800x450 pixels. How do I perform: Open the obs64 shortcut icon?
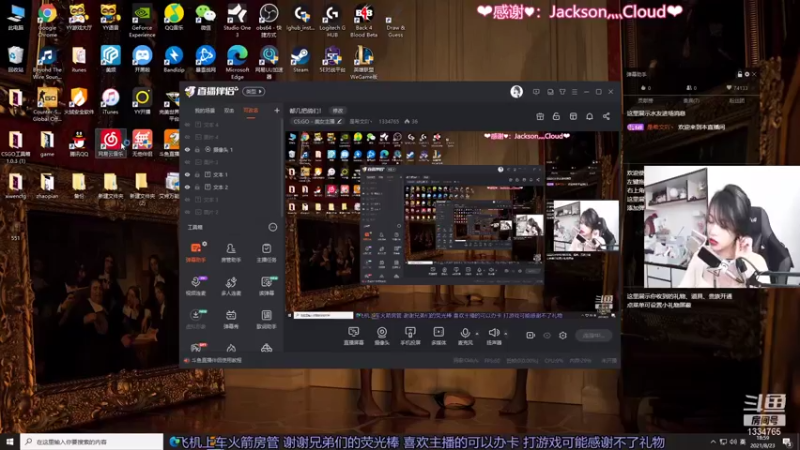point(269,20)
